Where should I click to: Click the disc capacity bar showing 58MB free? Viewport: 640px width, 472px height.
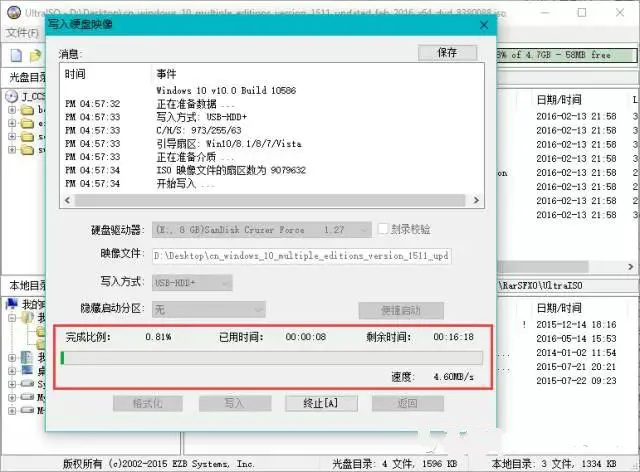coord(567,55)
